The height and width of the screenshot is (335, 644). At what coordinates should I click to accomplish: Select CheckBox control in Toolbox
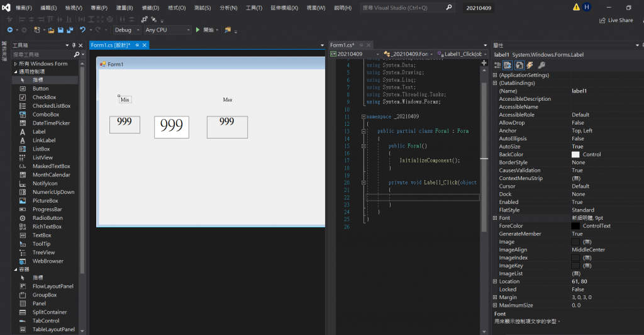[44, 98]
